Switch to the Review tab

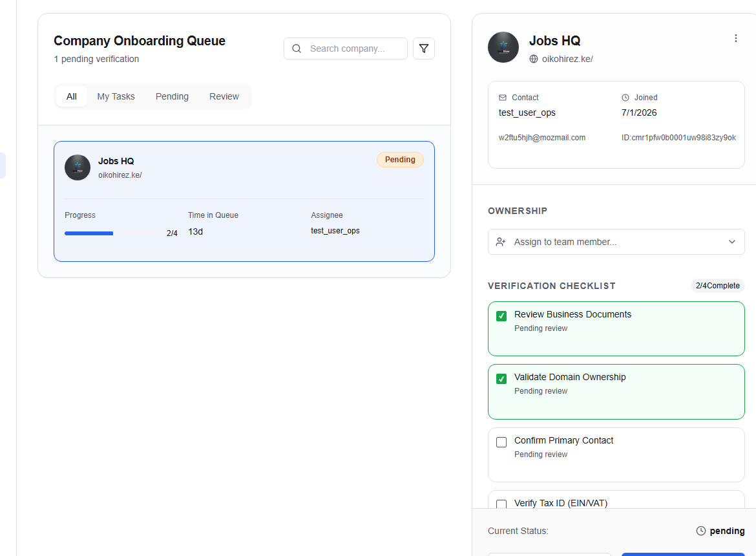224,96
